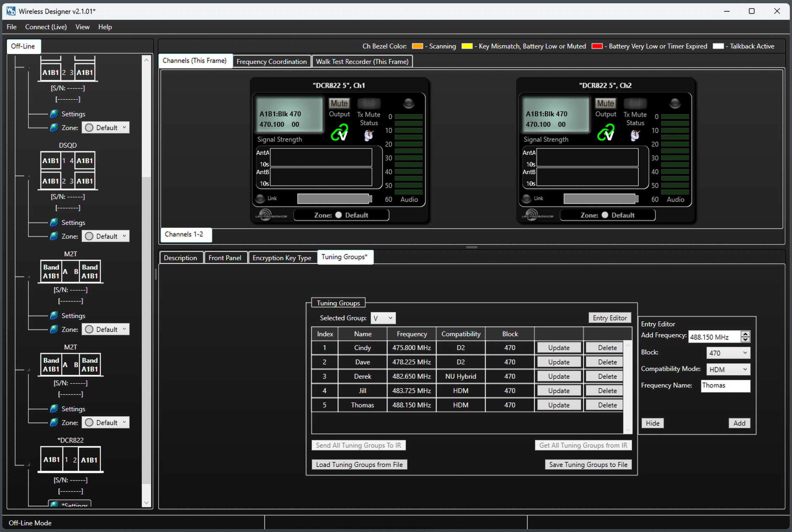Click the Ch1 compatibility mode icon

[x=340, y=133]
